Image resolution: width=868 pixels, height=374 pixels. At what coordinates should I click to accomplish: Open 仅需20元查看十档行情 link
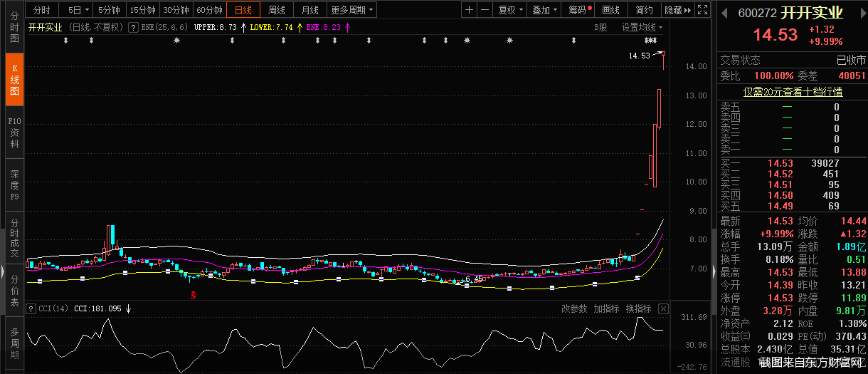point(793,91)
